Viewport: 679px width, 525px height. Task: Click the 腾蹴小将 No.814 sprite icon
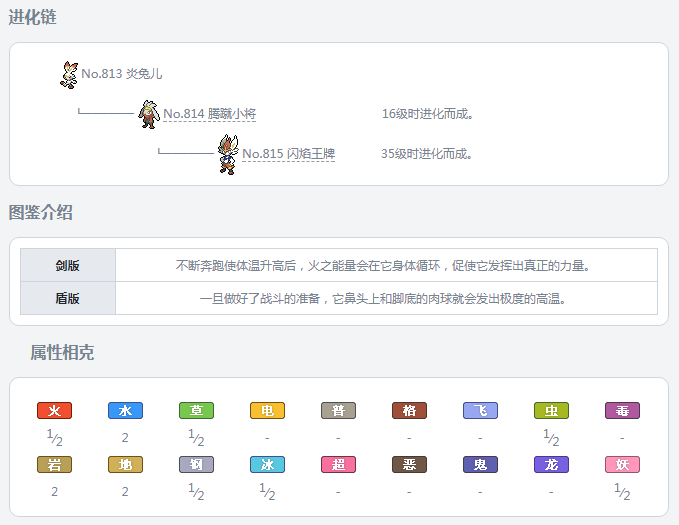(149, 114)
